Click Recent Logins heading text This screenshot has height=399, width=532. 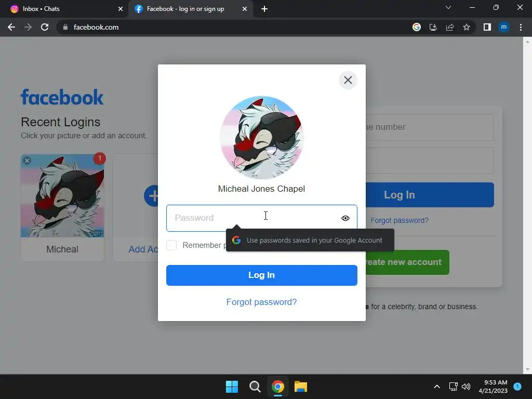61,122
